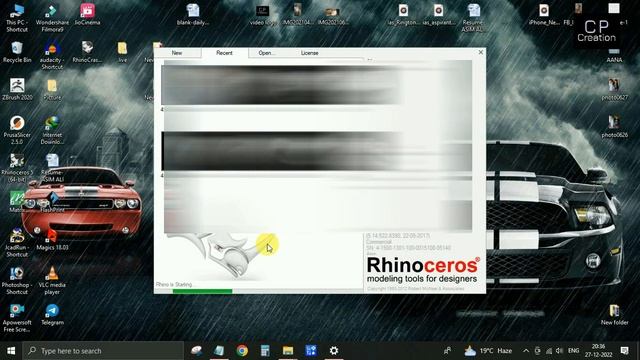Open Magics 18.03 desktop icon

tap(52, 240)
